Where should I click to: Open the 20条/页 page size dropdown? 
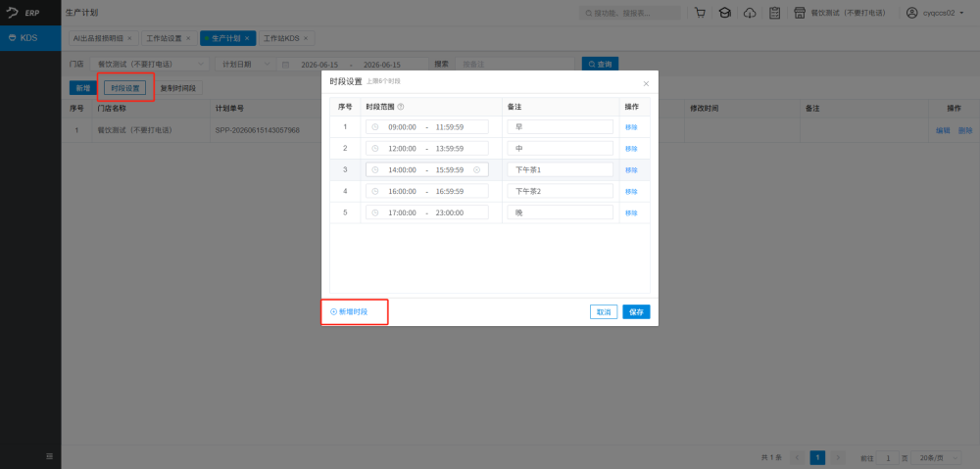click(936, 458)
